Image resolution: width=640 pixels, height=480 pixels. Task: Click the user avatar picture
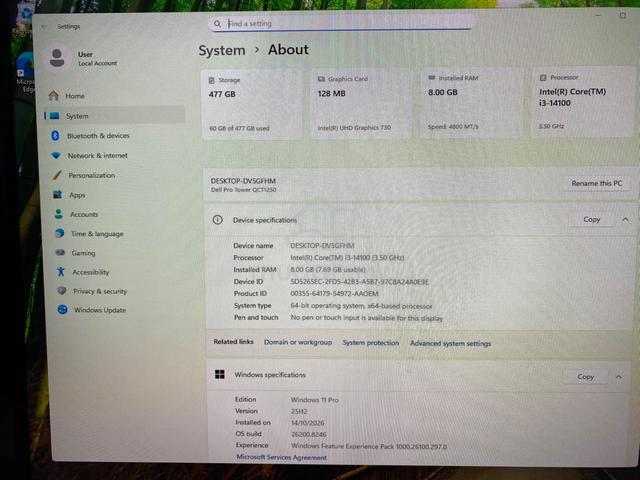[x=57, y=58]
